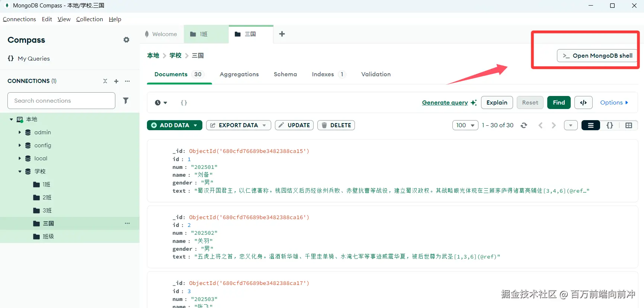
Task: Collapse the 本地 connection tree
Action: [x=11, y=119]
